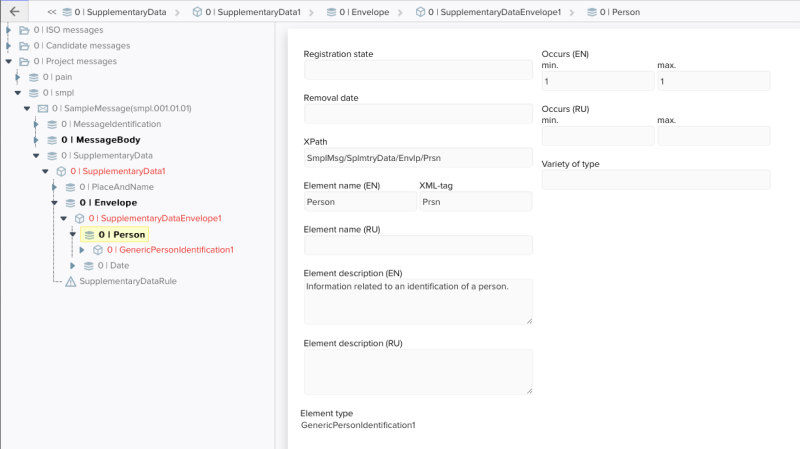Select MessageIdentification tree item
This screenshot has height=449, width=800.
click(111, 124)
